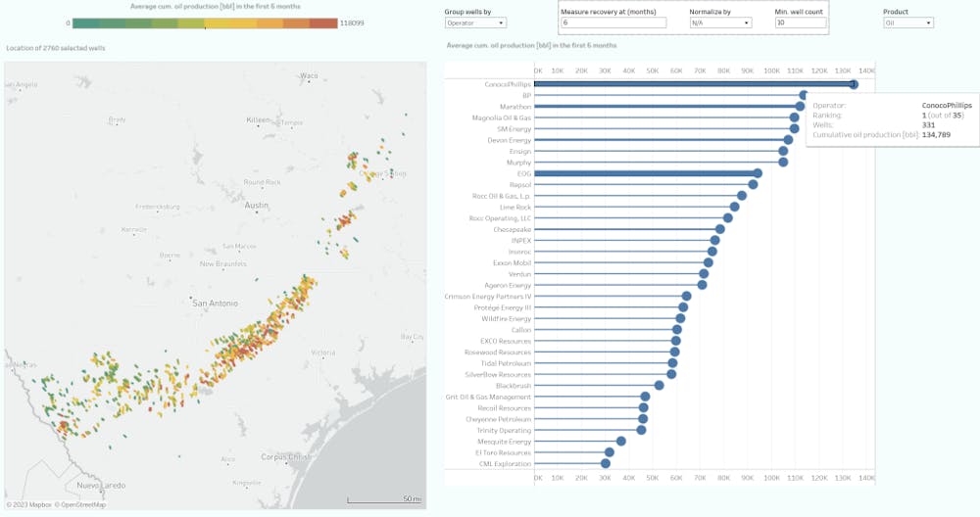Screen dimensions: 980x517
Task: Click the 140K top axis tick label
Action: (867, 70)
